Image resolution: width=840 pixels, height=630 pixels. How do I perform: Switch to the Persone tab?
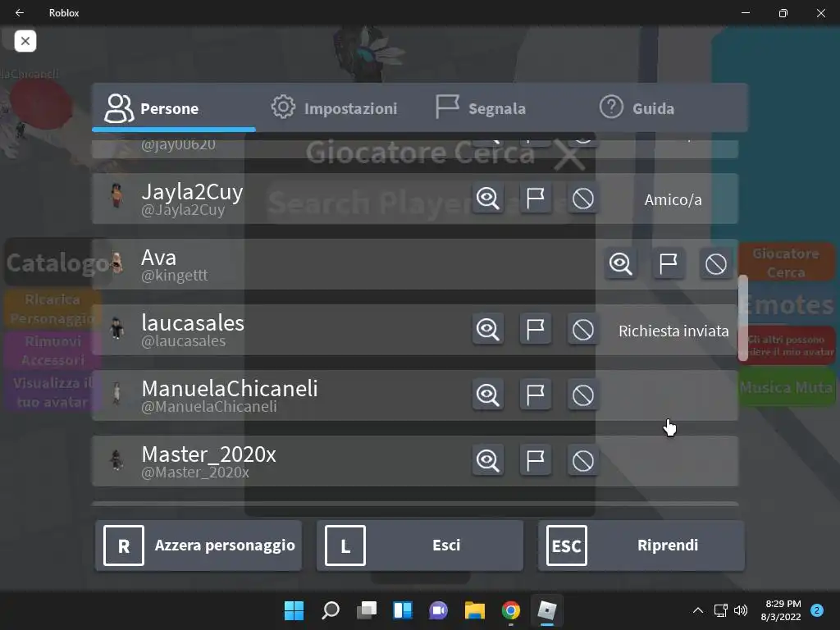(x=174, y=108)
